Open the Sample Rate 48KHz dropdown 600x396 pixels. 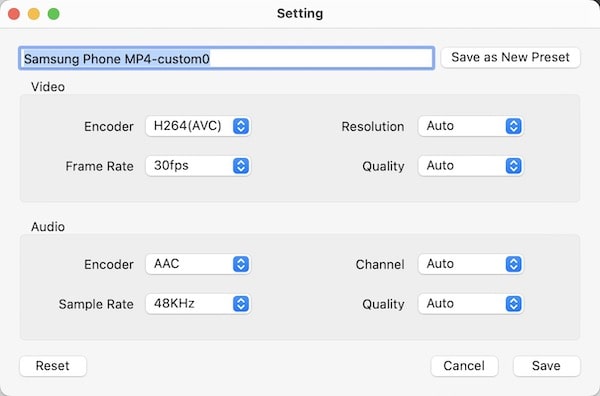(x=198, y=304)
